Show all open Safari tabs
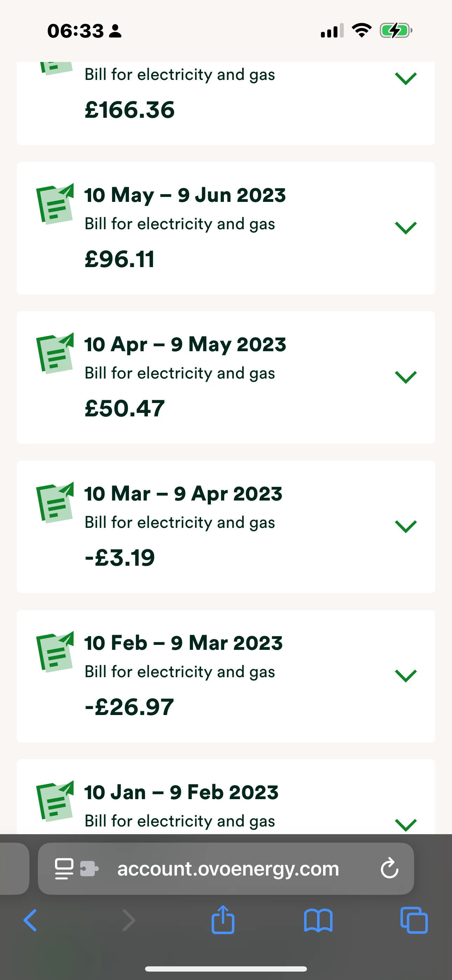This screenshot has height=980, width=452. click(414, 921)
